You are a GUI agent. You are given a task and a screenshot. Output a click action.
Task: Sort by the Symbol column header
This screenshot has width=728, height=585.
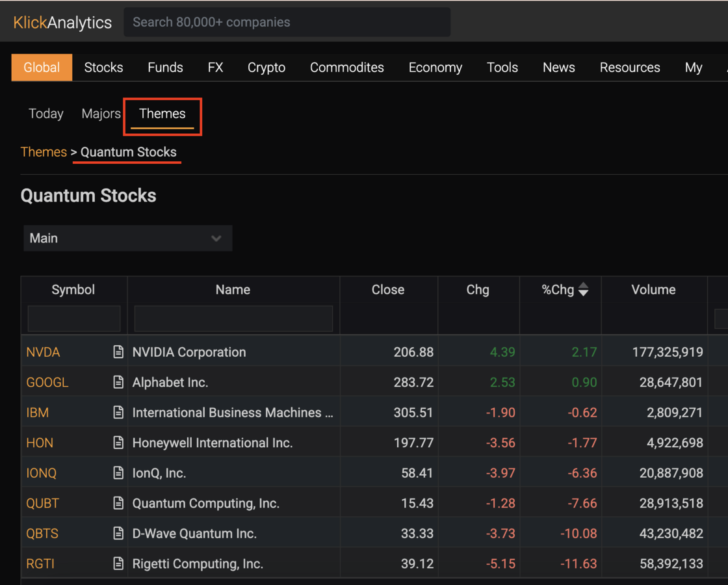coord(73,290)
